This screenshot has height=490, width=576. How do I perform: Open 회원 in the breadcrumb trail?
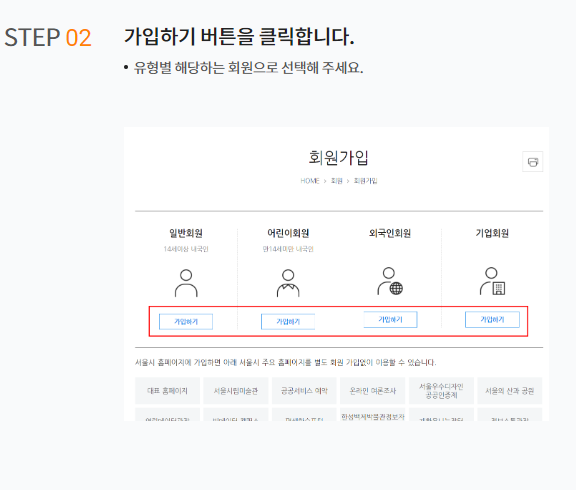point(336,181)
